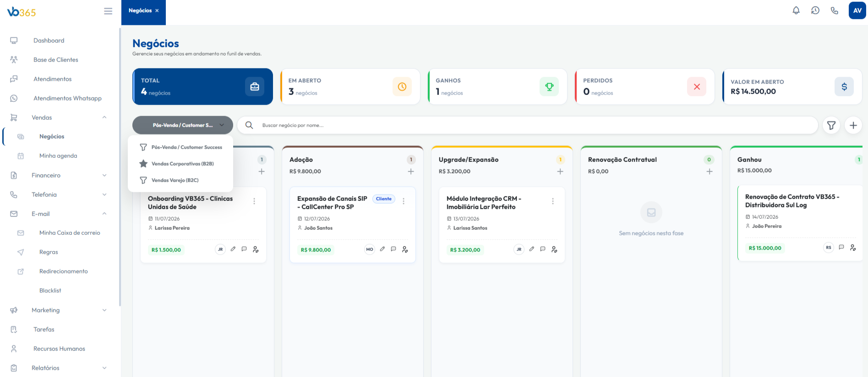Close the Negócios tab
Viewport: 868px width, 377px height.
[157, 11]
